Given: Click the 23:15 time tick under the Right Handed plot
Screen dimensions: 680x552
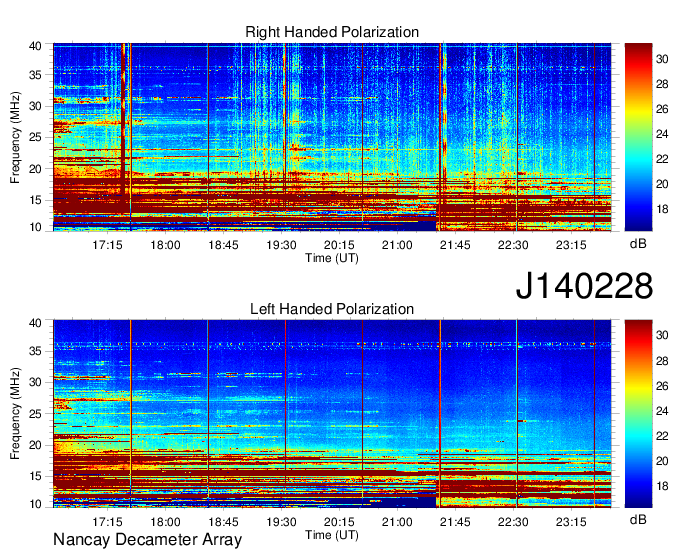Looking at the screenshot, I should pyautogui.click(x=571, y=245).
